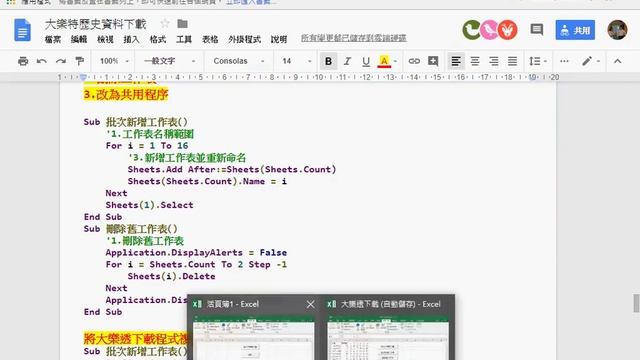The image size is (640, 360).
Task: Open the move-to-folder icon
Action: 182,24
